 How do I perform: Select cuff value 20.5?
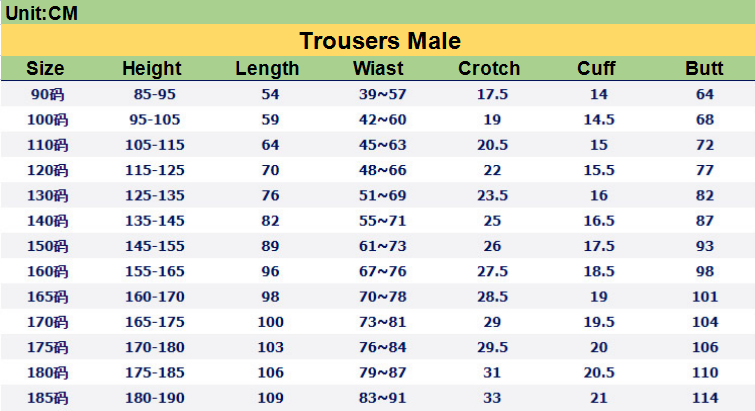tap(599, 372)
